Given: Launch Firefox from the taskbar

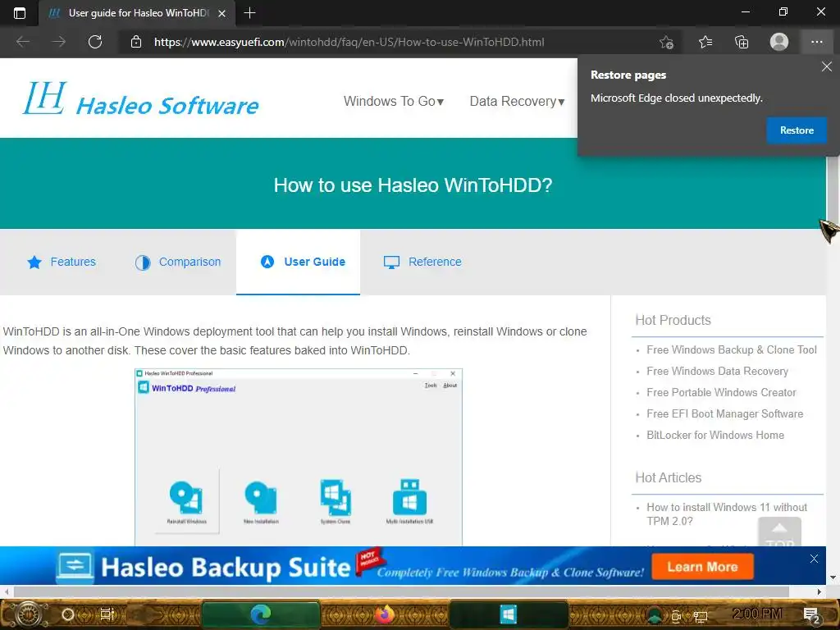Looking at the screenshot, I should click(384, 614).
